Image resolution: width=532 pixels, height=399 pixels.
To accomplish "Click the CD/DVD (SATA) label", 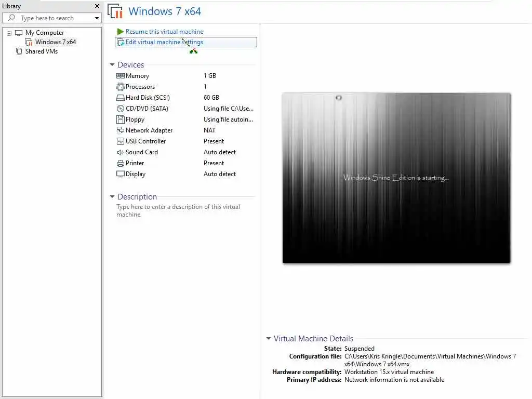I will 147,109.
